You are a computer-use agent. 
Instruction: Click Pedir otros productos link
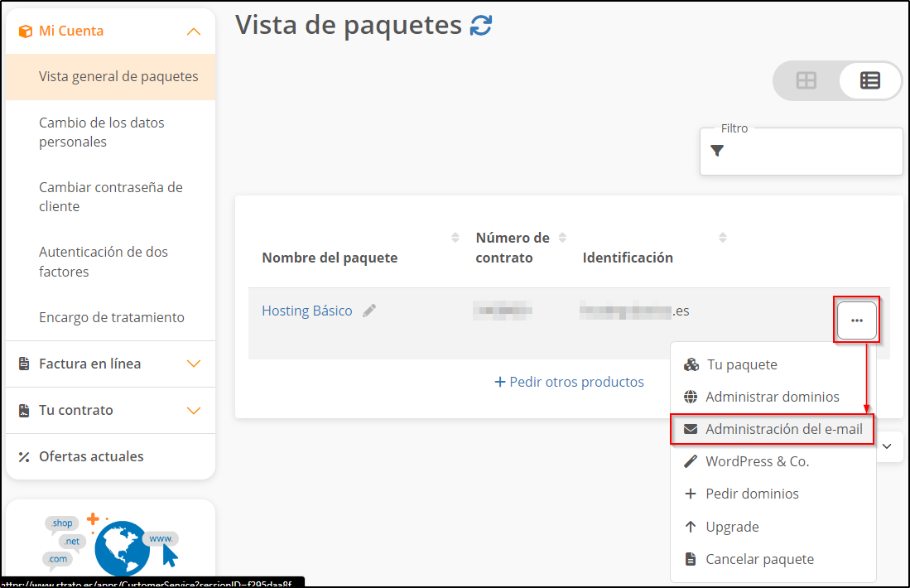[x=569, y=382]
